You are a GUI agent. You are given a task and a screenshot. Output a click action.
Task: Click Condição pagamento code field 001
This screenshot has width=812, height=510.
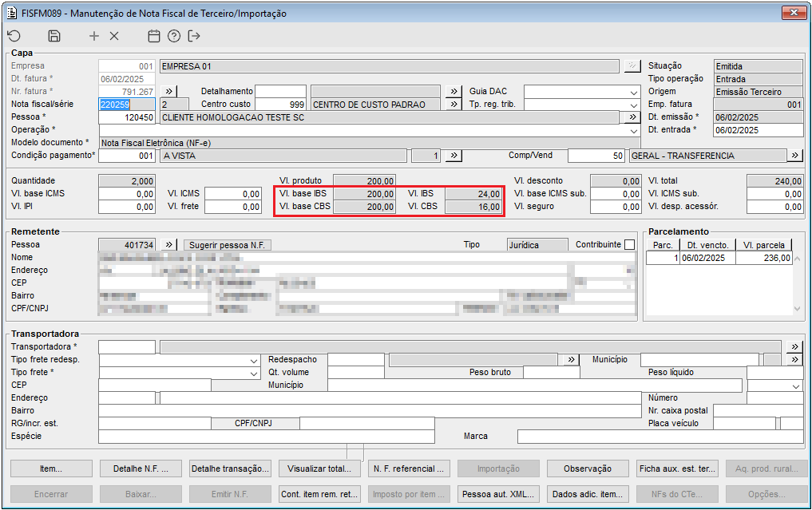point(126,156)
